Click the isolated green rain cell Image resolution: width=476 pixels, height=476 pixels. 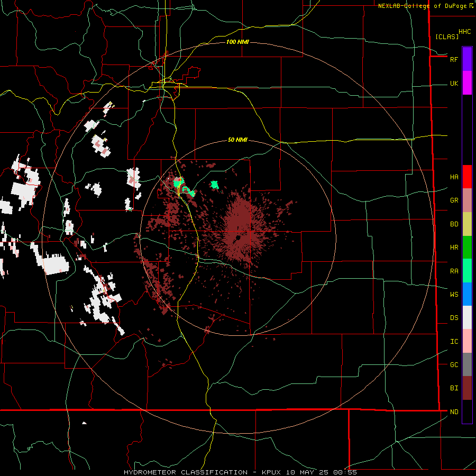215,184
